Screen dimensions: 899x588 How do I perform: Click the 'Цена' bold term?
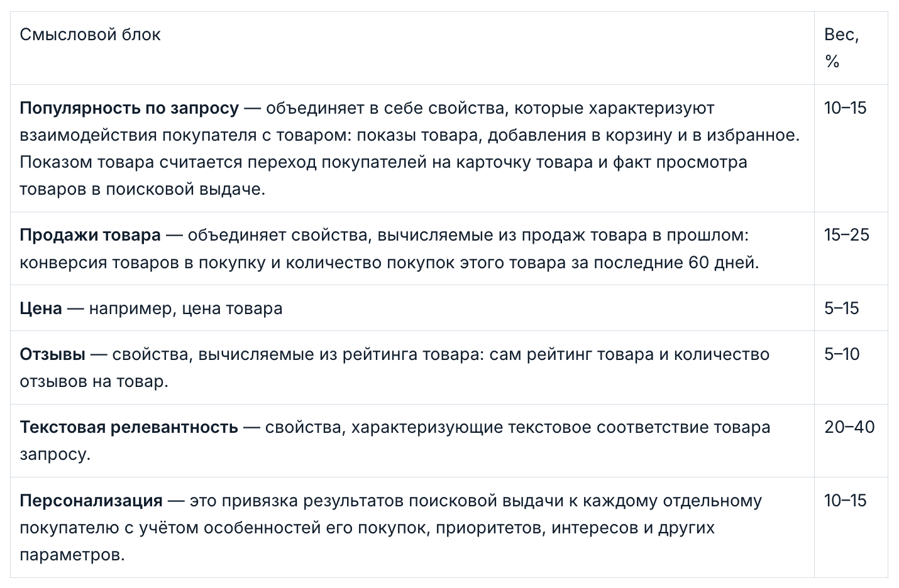[x=41, y=308]
